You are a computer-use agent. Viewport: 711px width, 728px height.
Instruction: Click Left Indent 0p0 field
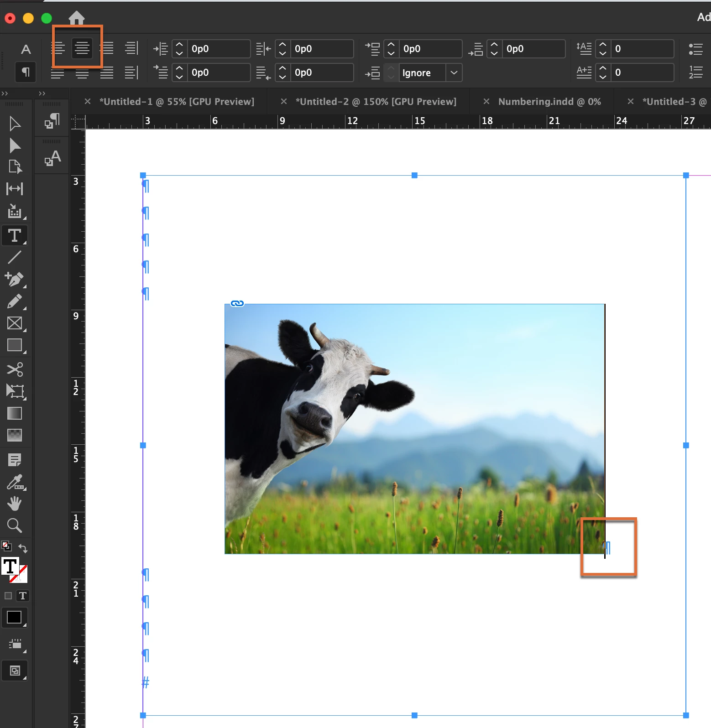point(218,49)
